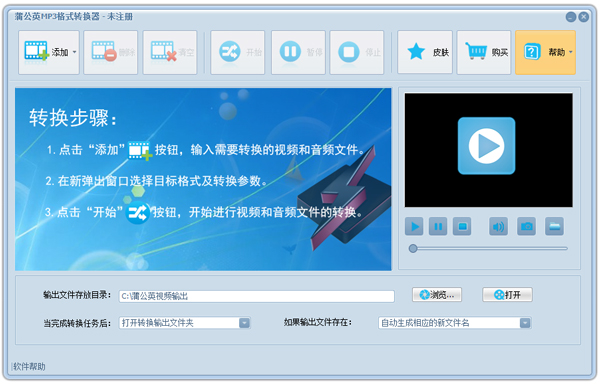The width and height of the screenshot is (600, 384).
Task: Expand the 添加 button dropdown arrow
Action: coord(75,52)
